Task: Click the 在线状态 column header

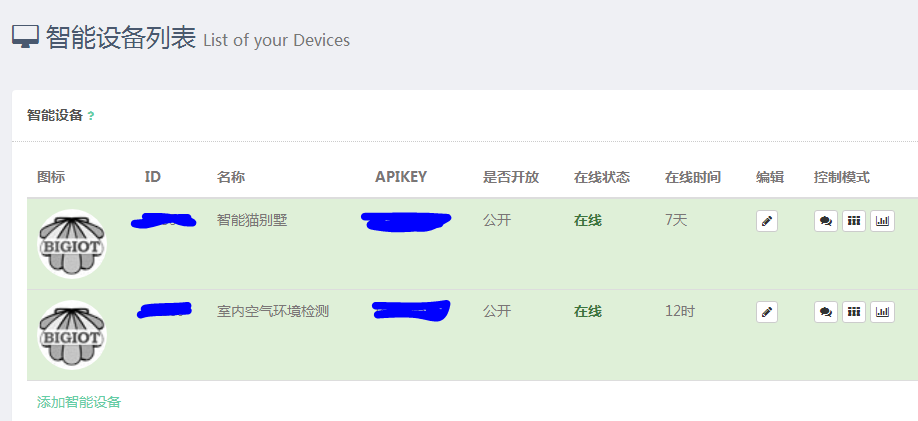Action: tap(602, 177)
